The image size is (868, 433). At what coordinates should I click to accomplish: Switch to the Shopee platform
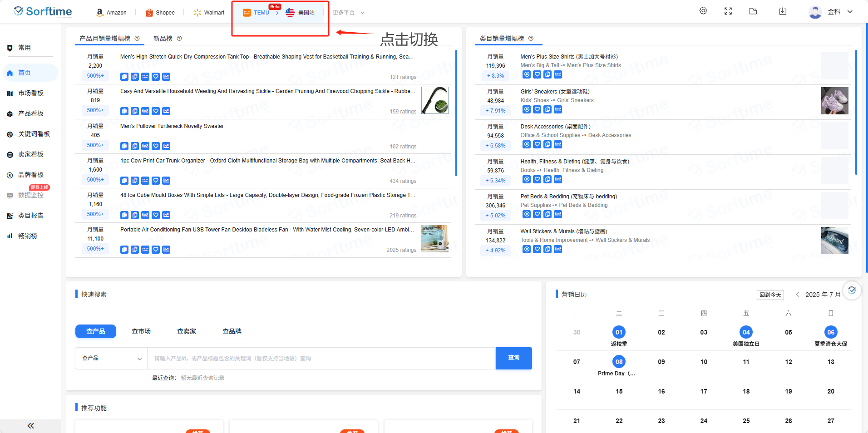point(160,12)
